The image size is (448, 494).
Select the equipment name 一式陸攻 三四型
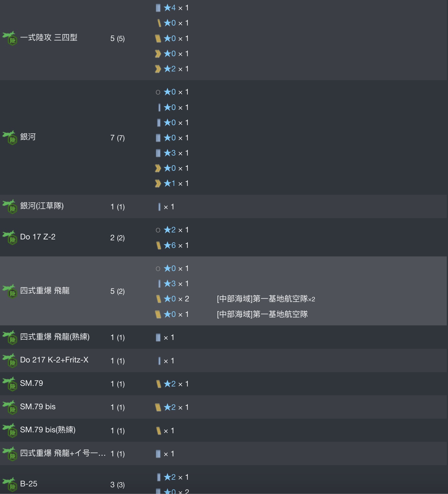coord(49,37)
